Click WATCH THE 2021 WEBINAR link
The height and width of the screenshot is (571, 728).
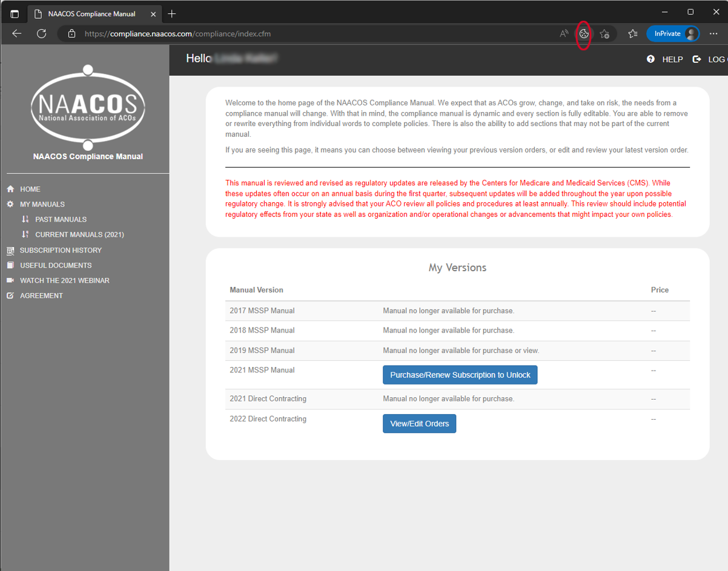pos(64,280)
